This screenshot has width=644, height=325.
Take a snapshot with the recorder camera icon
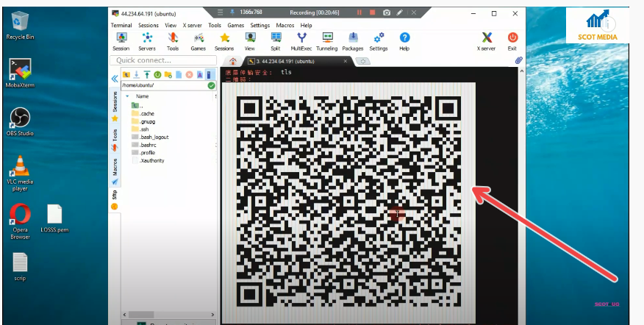point(387,12)
